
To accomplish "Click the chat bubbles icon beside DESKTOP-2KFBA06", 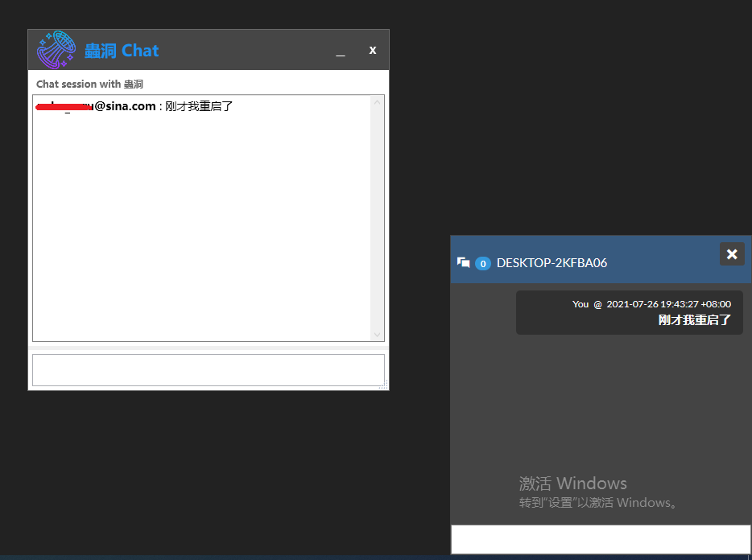I will [463, 263].
